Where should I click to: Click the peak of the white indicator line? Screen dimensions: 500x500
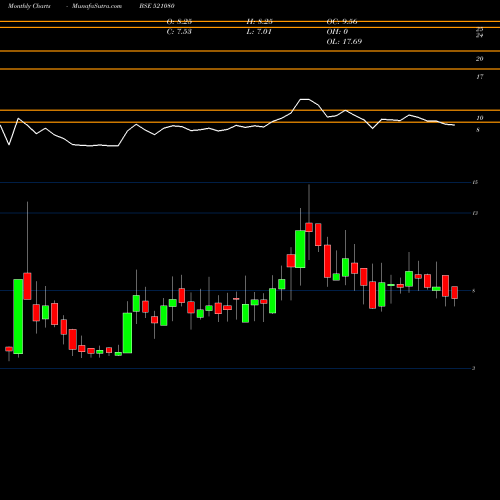305,99
